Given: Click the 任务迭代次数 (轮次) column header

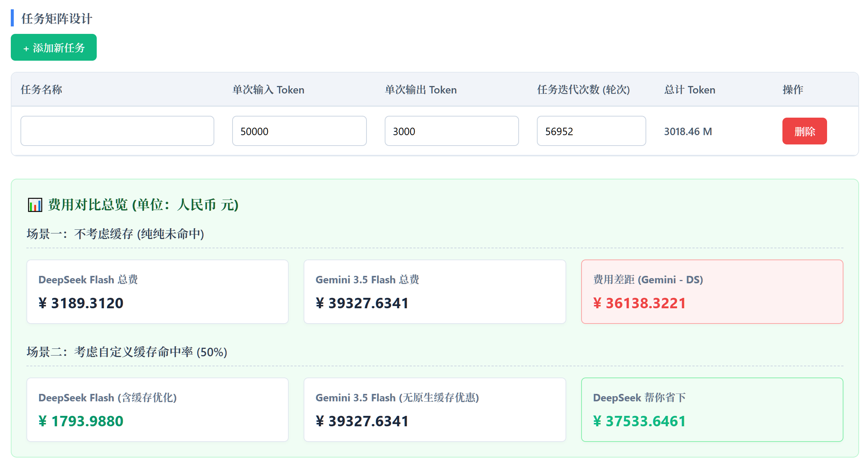Looking at the screenshot, I should click(x=583, y=90).
